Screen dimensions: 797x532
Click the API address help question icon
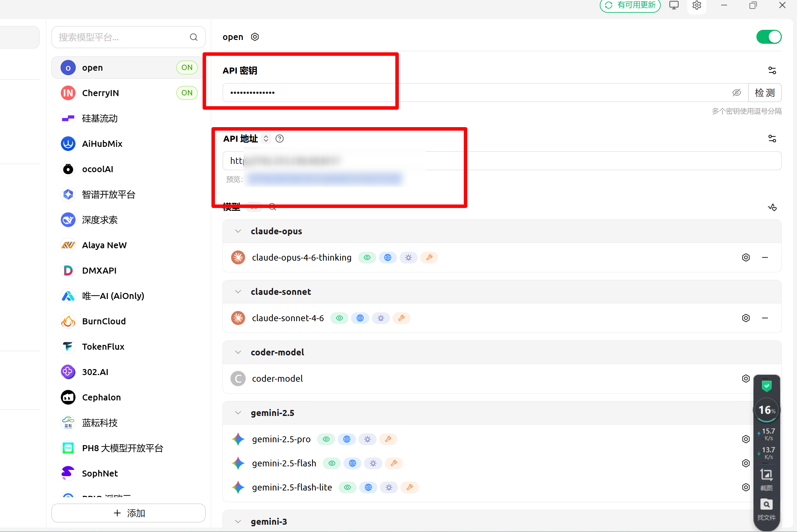(280, 139)
